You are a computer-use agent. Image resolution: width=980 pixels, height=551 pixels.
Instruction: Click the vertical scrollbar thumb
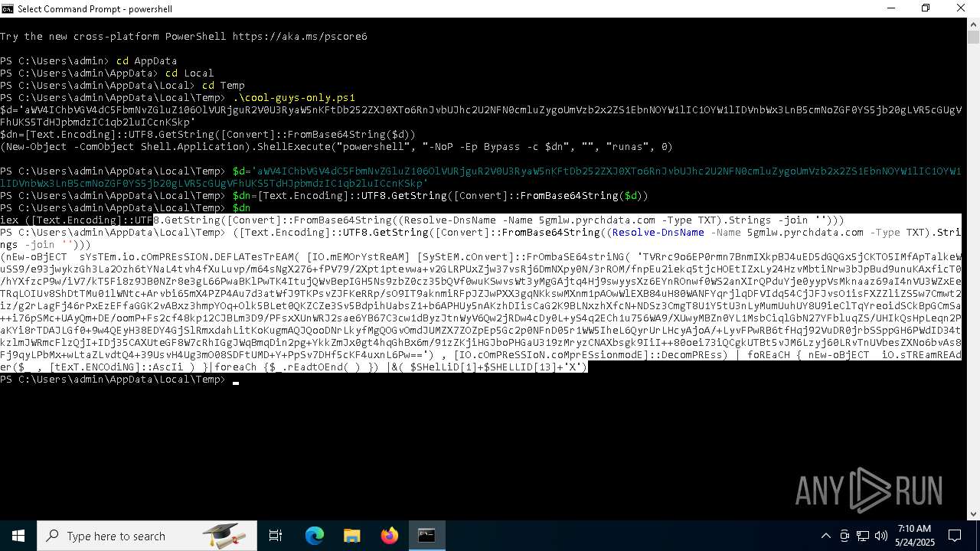point(973,37)
